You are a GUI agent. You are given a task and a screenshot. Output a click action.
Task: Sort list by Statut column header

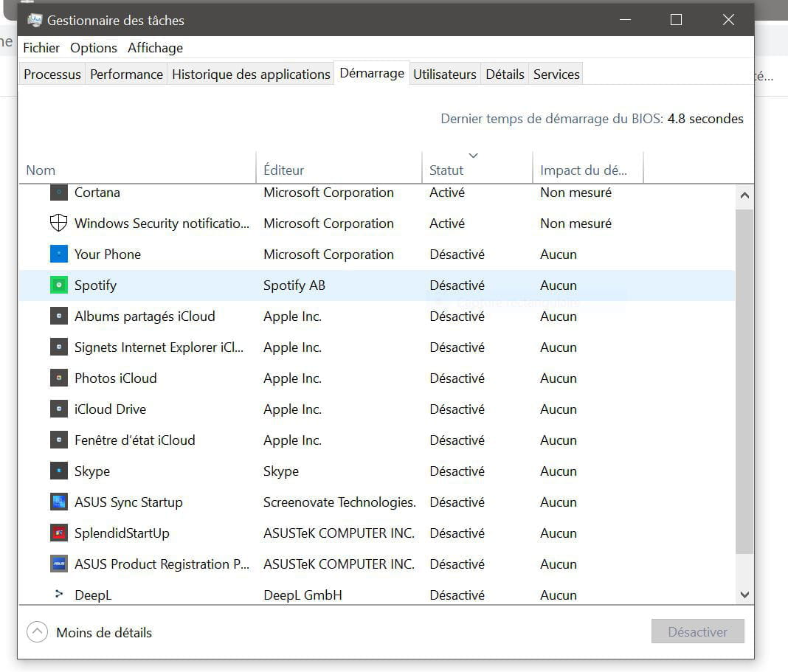(x=446, y=170)
